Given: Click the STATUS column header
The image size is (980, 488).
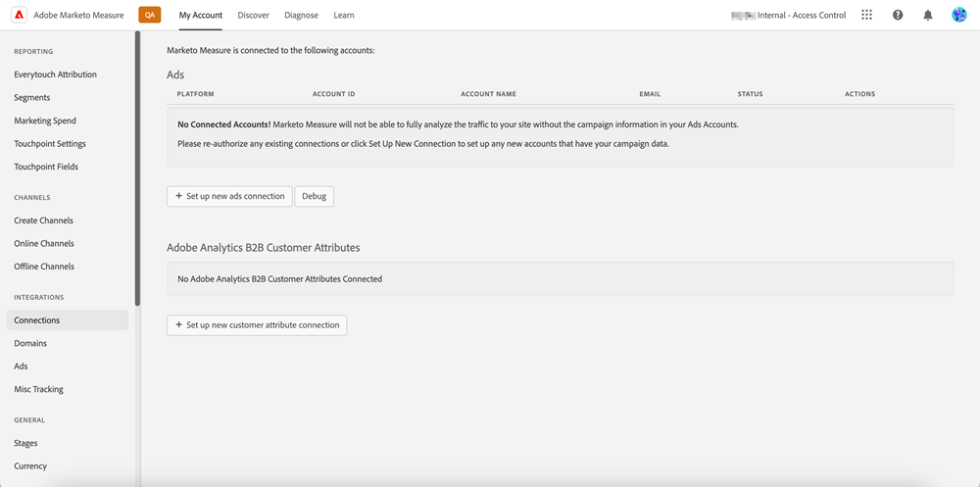Looking at the screenshot, I should (x=750, y=94).
